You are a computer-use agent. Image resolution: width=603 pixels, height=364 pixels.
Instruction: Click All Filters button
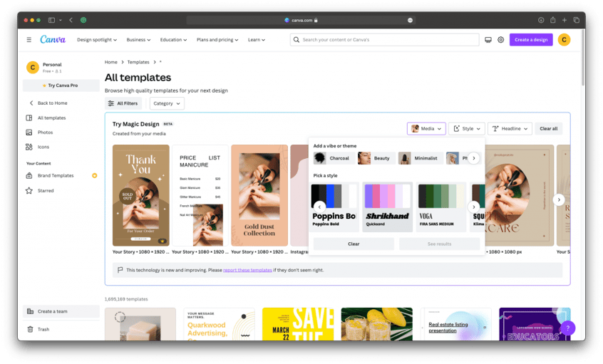(x=123, y=103)
